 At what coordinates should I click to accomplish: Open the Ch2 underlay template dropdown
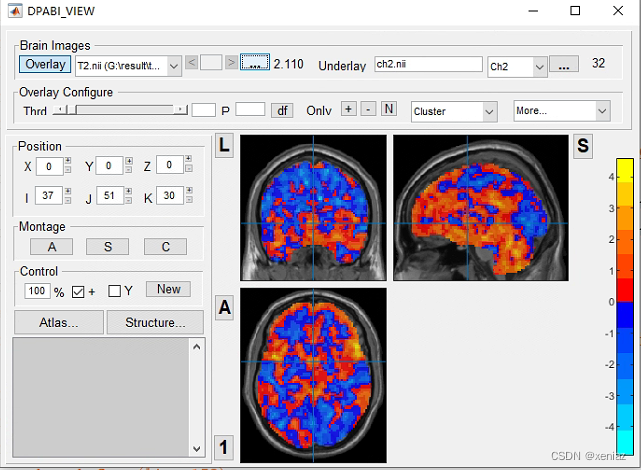coord(517,67)
